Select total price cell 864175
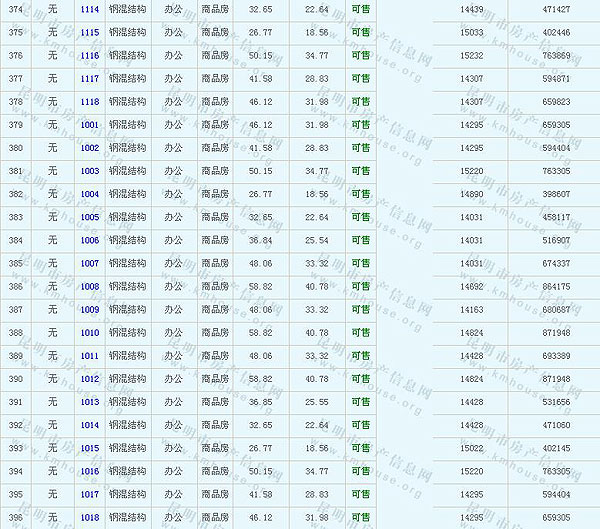 (556, 286)
